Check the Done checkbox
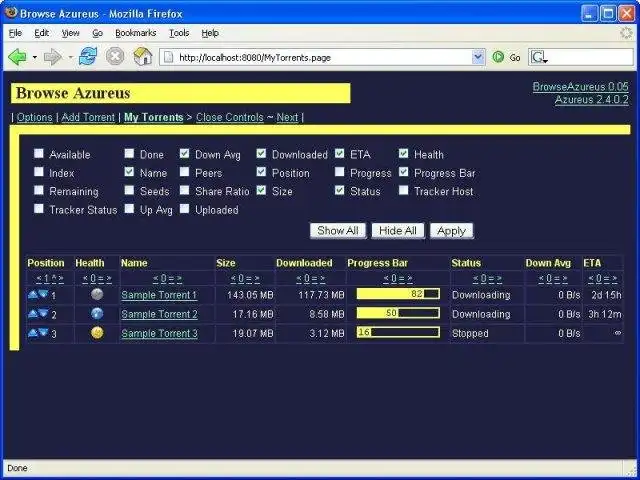The width and height of the screenshot is (640, 480). [129, 153]
